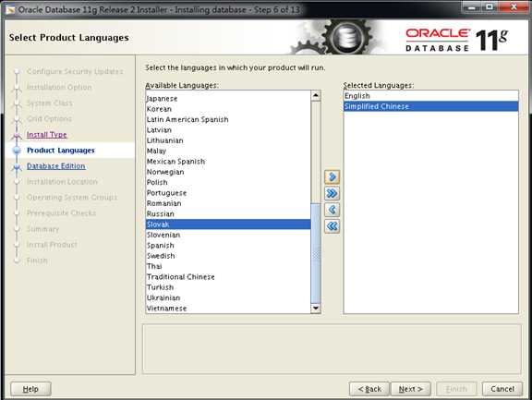This screenshot has width=532, height=400.
Task: Pick Polish from Available Languages
Action: point(227,183)
